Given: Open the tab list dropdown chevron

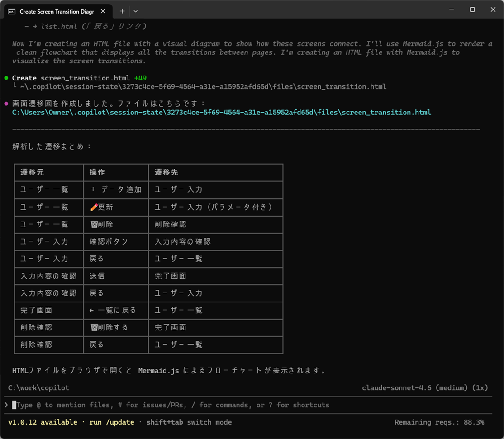Looking at the screenshot, I should [135, 11].
